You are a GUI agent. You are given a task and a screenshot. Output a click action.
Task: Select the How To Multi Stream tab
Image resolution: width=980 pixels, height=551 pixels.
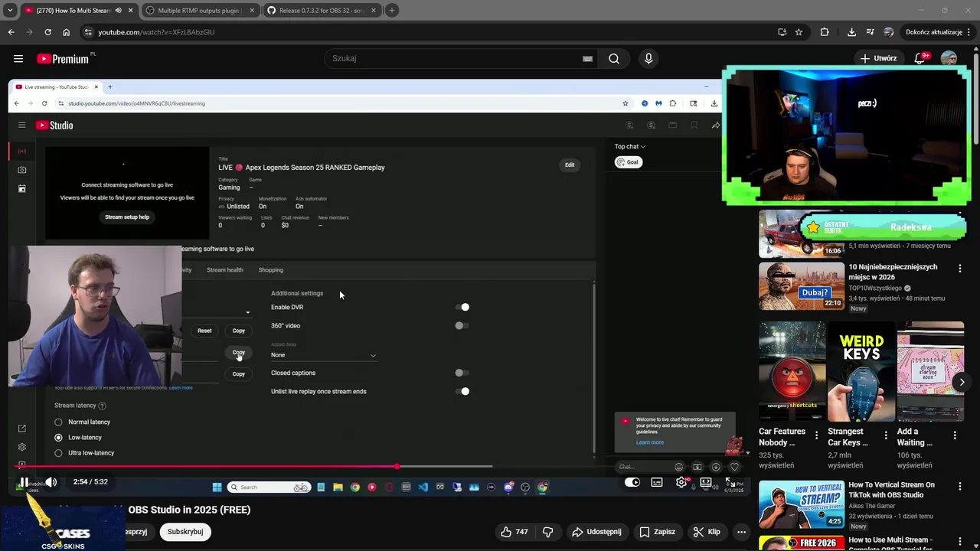[73, 11]
